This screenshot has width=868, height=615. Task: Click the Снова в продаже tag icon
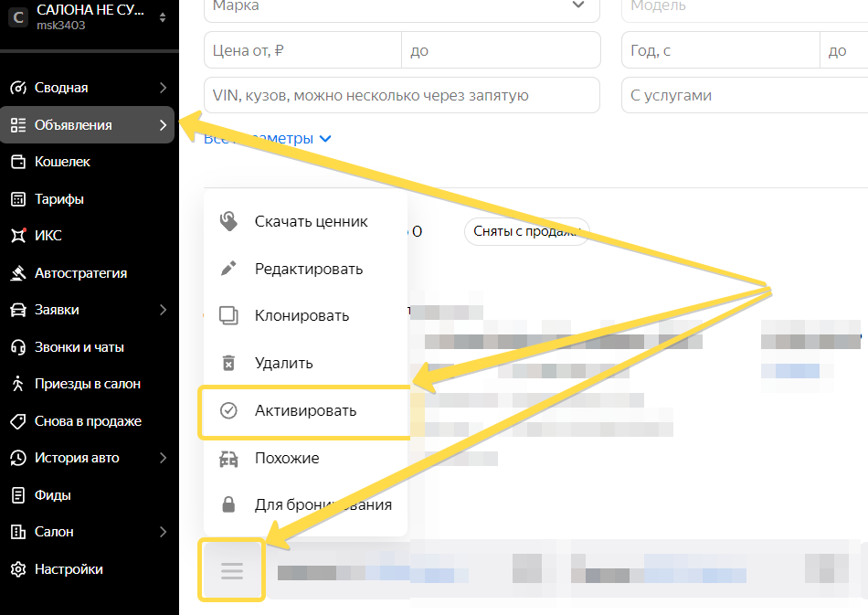(17, 421)
